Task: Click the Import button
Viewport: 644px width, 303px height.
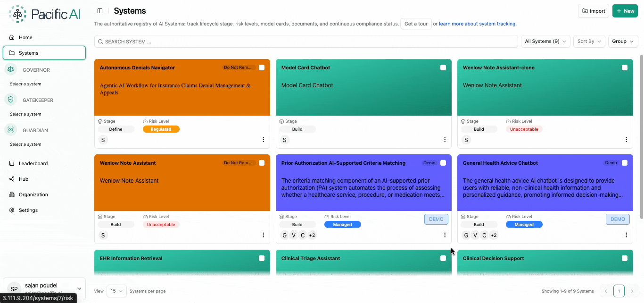Action: 594,11
